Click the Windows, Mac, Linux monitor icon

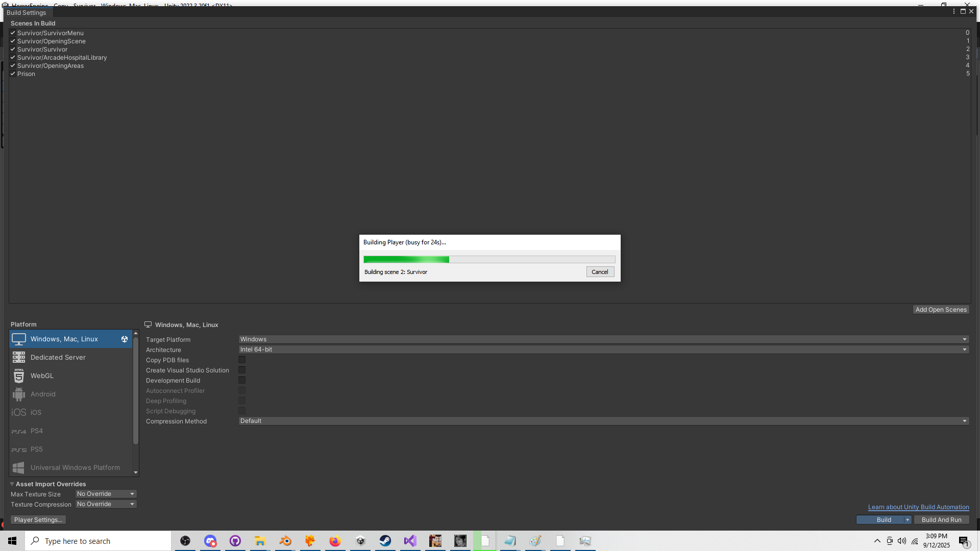point(19,339)
